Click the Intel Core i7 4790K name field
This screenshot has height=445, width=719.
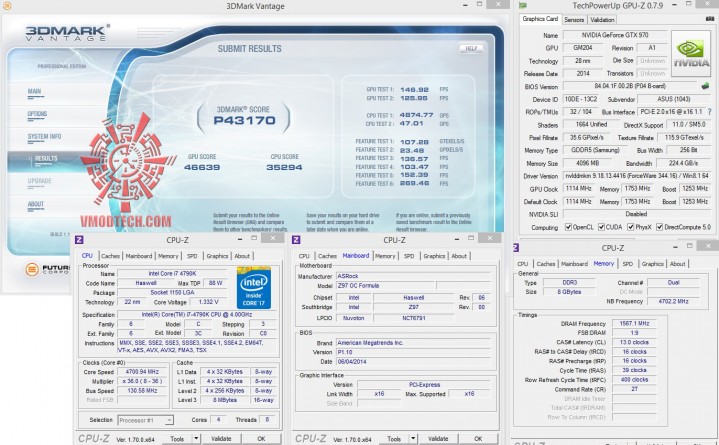click(x=172, y=273)
